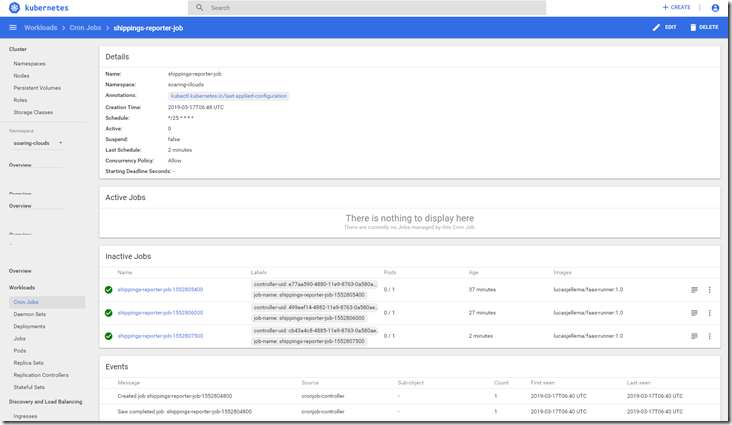The height and width of the screenshot is (425, 732).
Task: Open kubectl last-applied-configuration annotation
Action: click(x=228, y=96)
